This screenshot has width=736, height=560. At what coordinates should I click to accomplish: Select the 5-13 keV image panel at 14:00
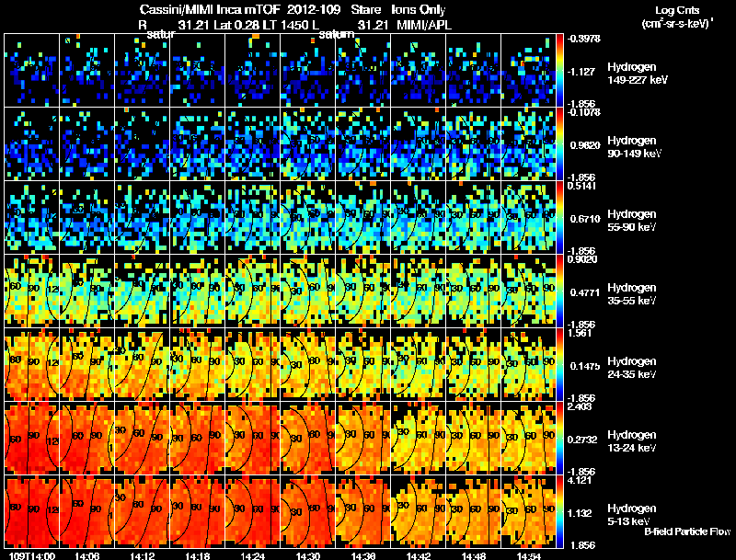[x=31, y=511]
